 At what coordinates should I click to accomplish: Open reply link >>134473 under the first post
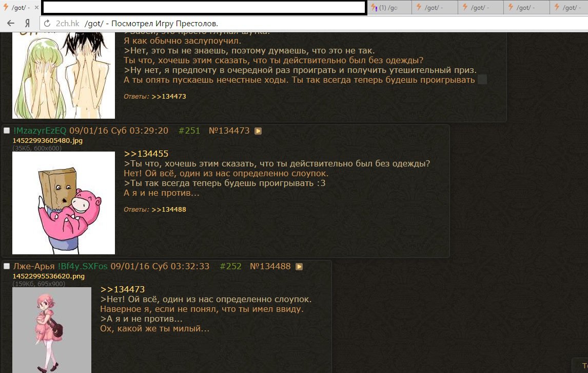tap(169, 96)
